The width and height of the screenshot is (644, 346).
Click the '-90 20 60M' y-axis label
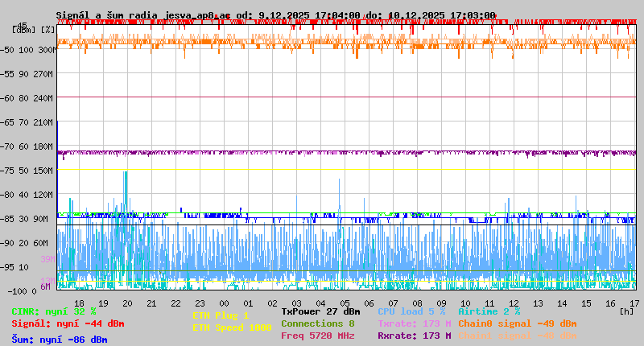[25, 243]
